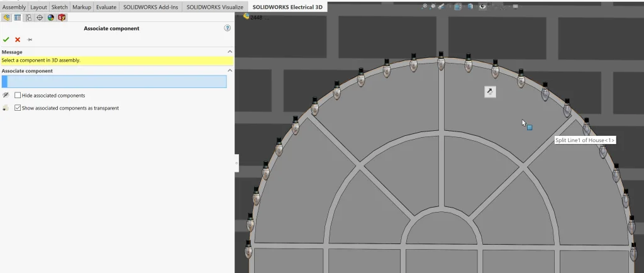
Task: Enable Hide associated components checkbox
Action: pyautogui.click(x=18, y=96)
